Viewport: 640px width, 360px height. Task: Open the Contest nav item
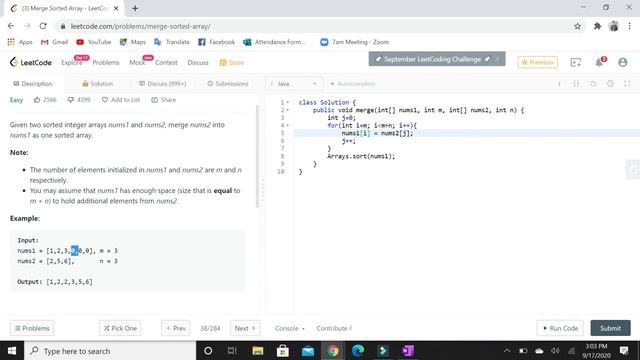[166, 62]
